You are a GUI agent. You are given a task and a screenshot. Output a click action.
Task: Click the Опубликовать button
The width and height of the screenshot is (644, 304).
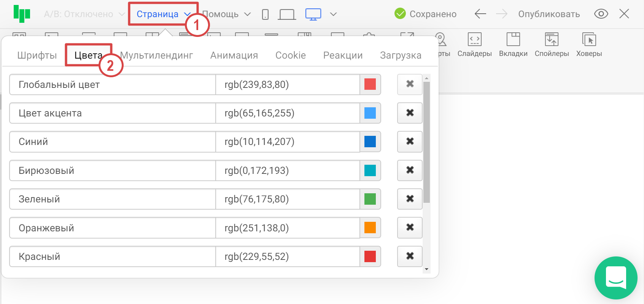(x=549, y=14)
